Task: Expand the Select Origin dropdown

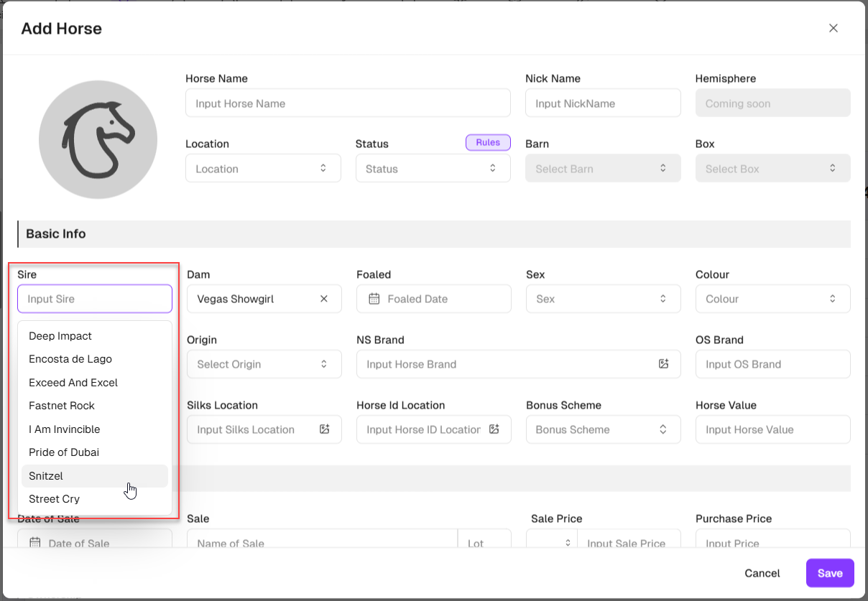Action: 263,364
